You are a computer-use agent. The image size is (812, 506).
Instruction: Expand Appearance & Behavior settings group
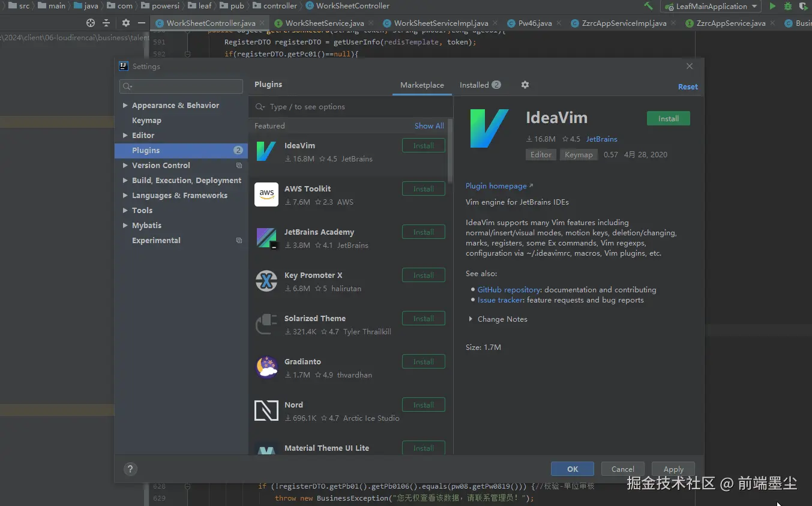pos(125,106)
